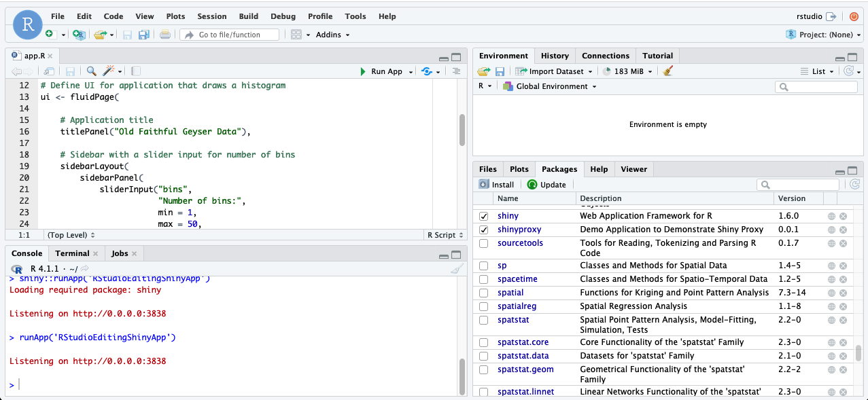
Task: Click the Print document icon
Action: [x=165, y=35]
